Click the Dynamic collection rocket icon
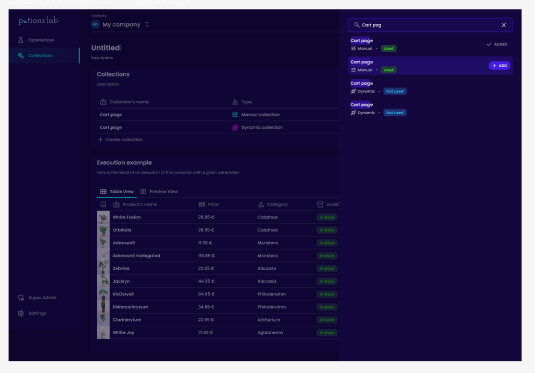The image size is (535, 373). (235, 127)
